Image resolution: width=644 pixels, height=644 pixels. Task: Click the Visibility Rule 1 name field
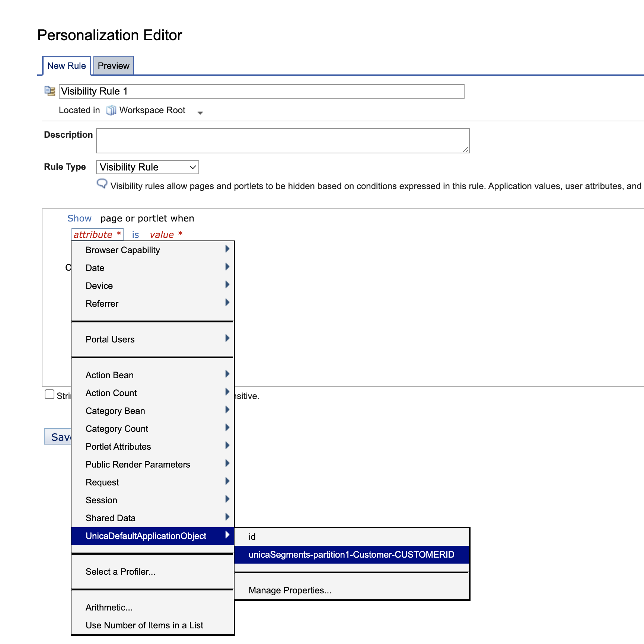pos(261,90)
